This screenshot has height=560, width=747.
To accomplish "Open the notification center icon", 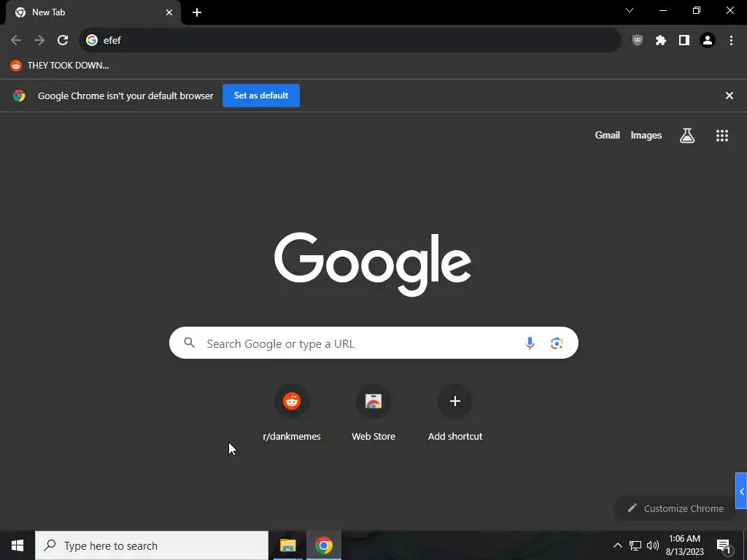I will coord(724,545).
